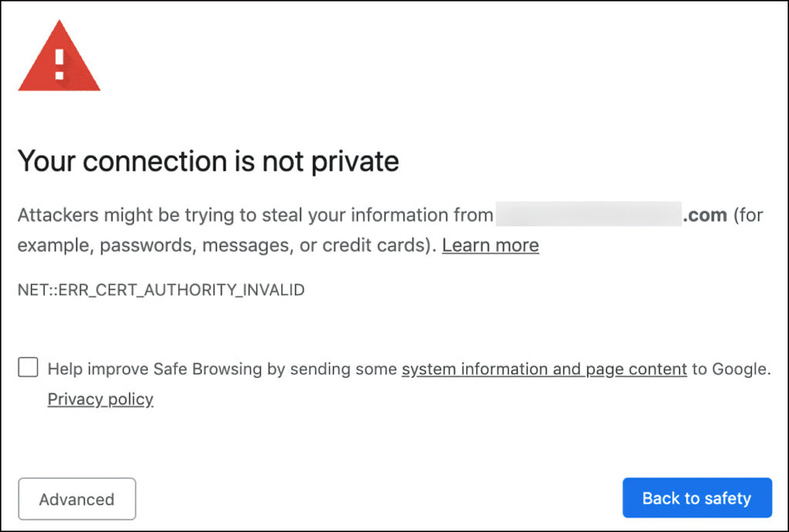Click the Your connection is not private heading
This screenshot has height=532, width=789.
click(209, 162)
